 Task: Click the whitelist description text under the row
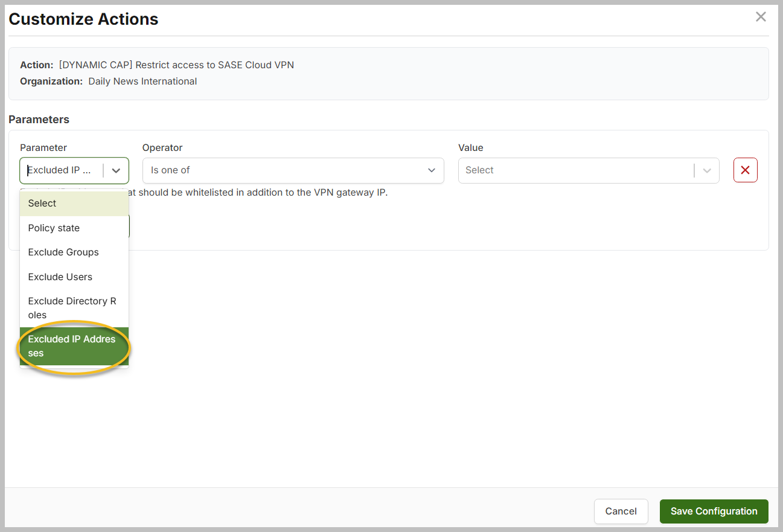(x=266, y=193)
